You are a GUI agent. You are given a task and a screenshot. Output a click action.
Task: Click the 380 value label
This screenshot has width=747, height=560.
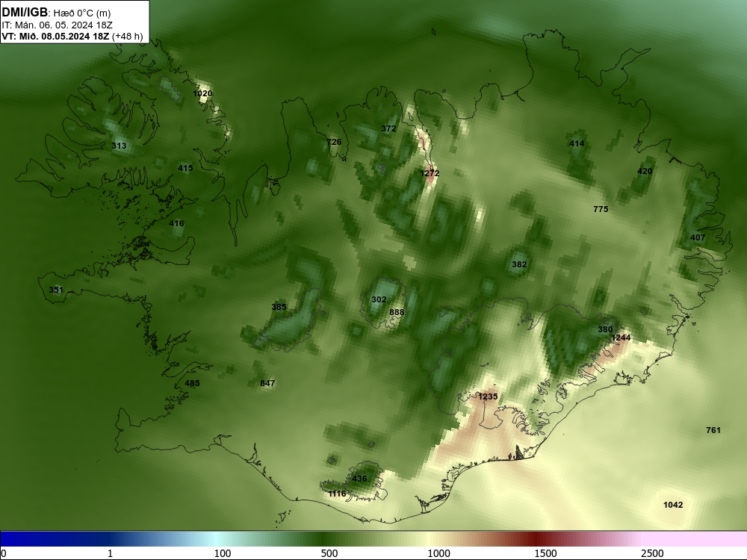tap(605, 329)
